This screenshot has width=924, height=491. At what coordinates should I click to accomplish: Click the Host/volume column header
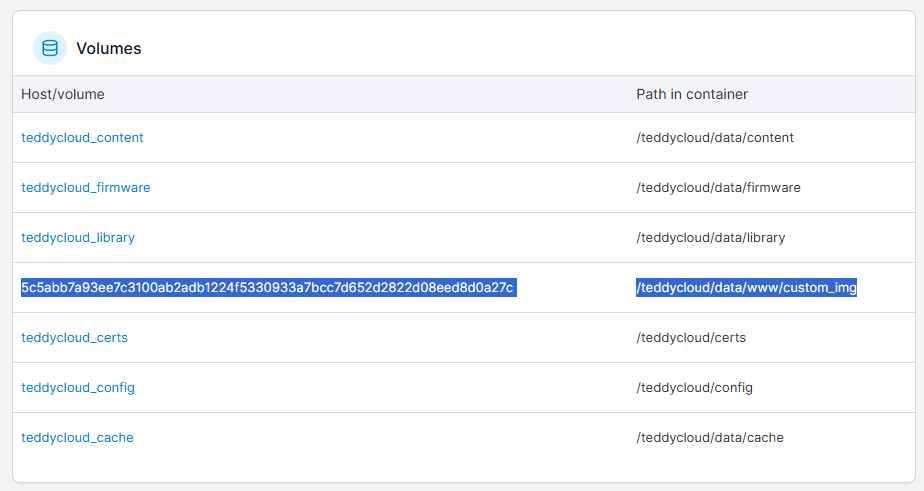click(x=63, y=94)
